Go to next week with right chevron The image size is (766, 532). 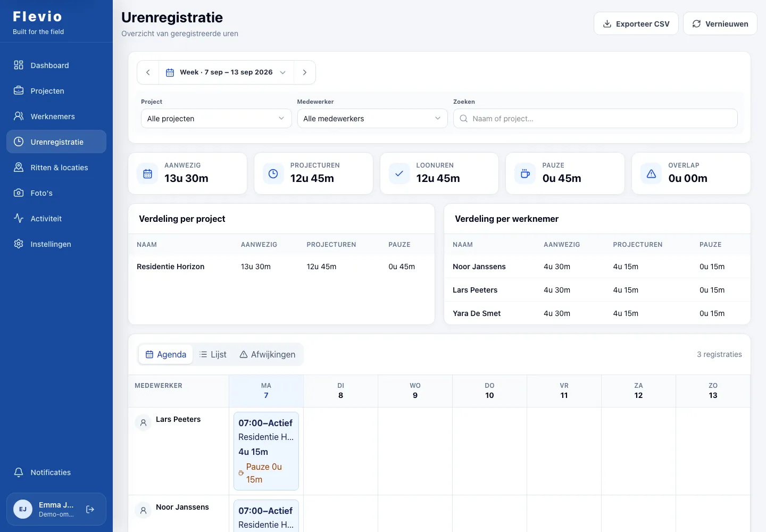(305, 72)
